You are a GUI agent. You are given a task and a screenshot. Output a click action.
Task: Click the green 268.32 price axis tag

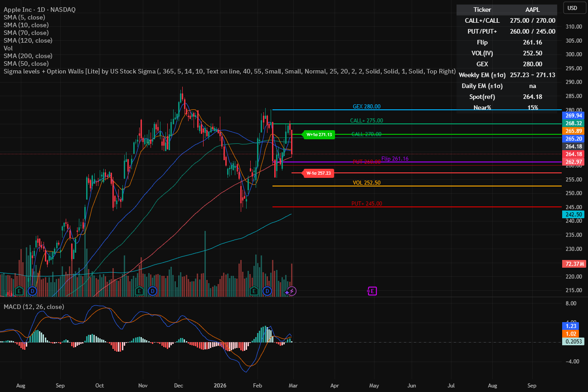point(574,123)
